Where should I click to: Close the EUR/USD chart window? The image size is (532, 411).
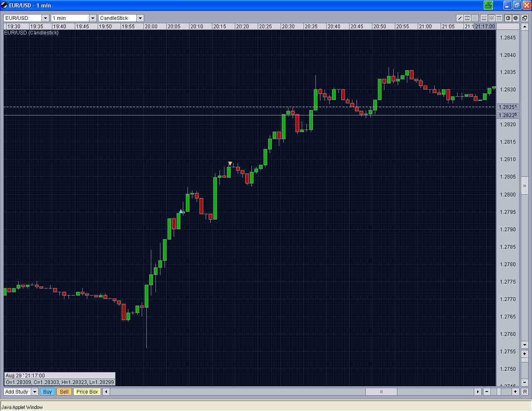[526, 5]
